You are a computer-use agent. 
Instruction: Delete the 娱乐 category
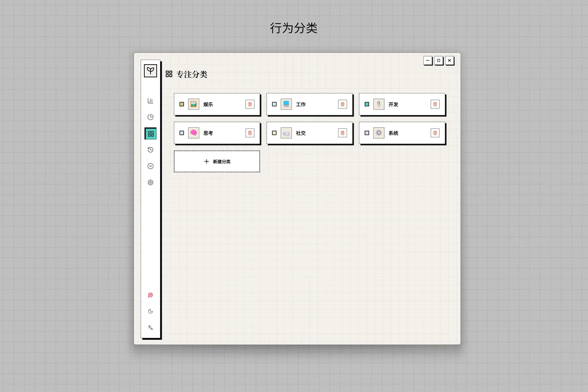(x=250, y=104)
